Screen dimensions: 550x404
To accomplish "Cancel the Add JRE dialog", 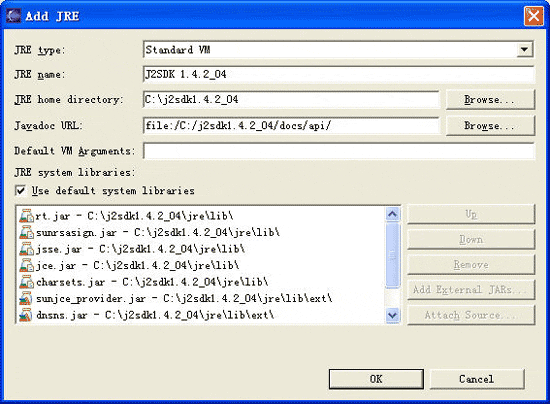I will pyautogui.click(x=477, y=379).
